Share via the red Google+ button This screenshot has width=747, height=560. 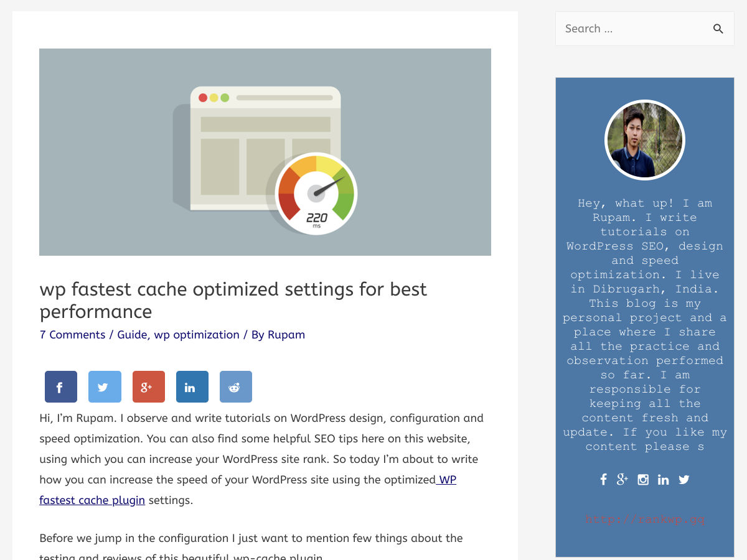pyautogui.click(x=148, y=387)
